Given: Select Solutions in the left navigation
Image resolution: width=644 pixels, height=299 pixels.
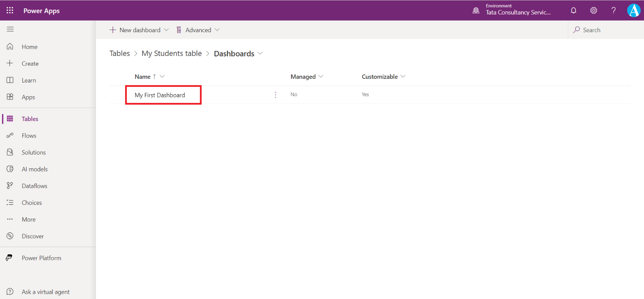Looking at the screenshot, I should [x=34, y=153].
